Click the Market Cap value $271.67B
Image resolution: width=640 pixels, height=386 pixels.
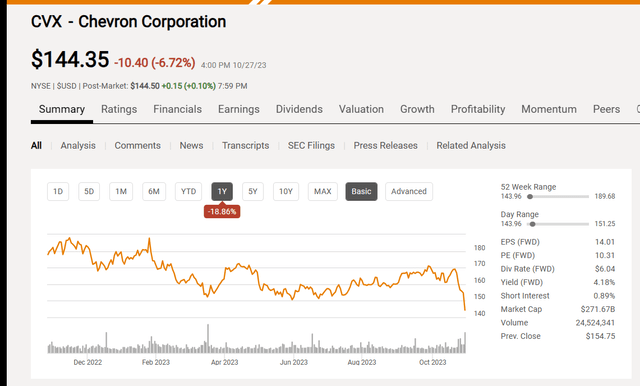tap(598, 309)
